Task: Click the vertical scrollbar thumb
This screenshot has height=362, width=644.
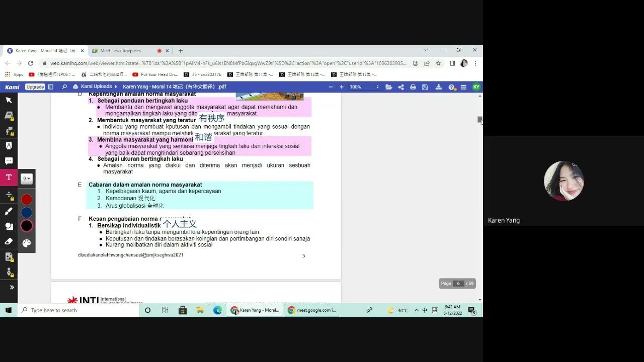Action: coord(479,120)
